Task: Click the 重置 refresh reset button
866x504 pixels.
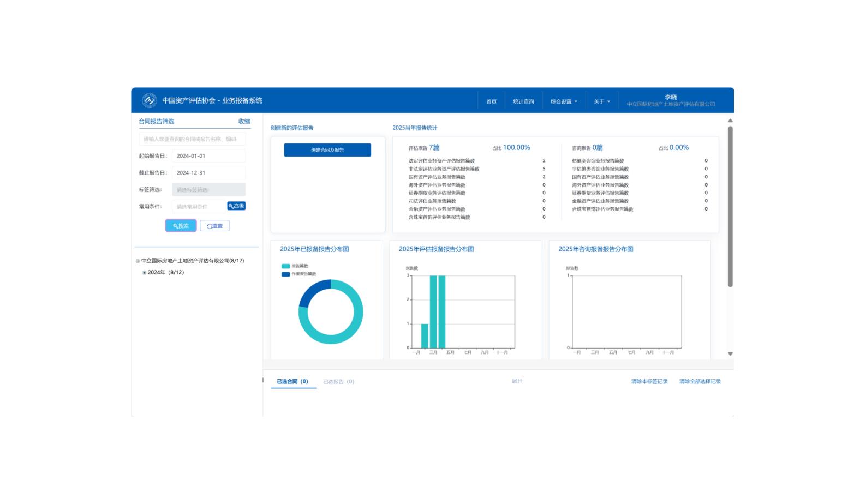Action: pos(214,226)
